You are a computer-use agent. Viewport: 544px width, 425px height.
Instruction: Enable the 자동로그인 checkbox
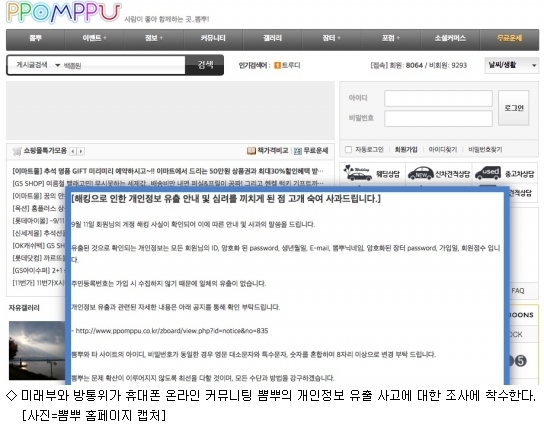(x=348, y=150)
